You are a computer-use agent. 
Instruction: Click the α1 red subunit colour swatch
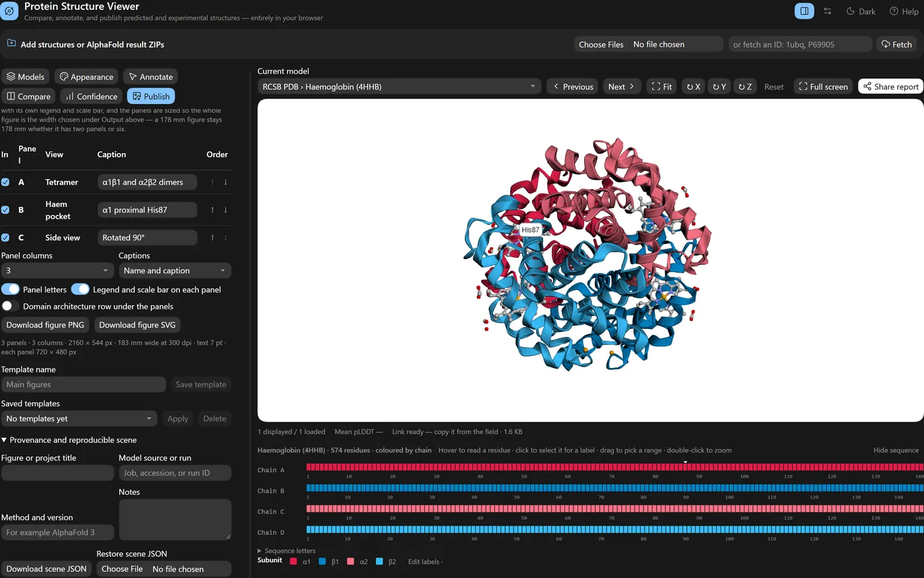pos(294,561)
